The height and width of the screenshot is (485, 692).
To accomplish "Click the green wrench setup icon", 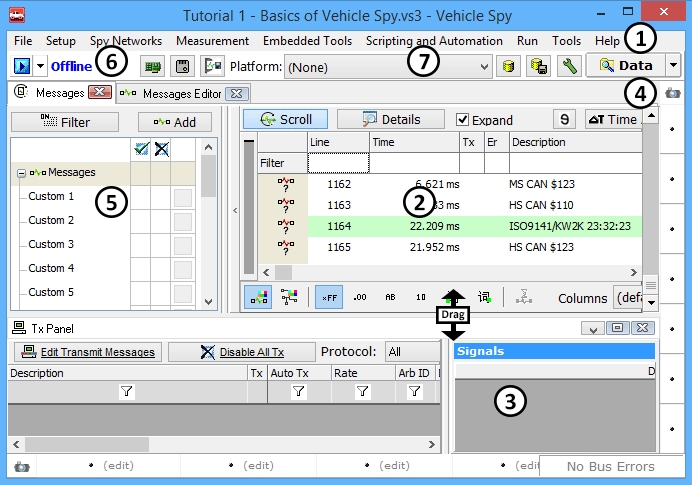I will (x=568, y=67).
